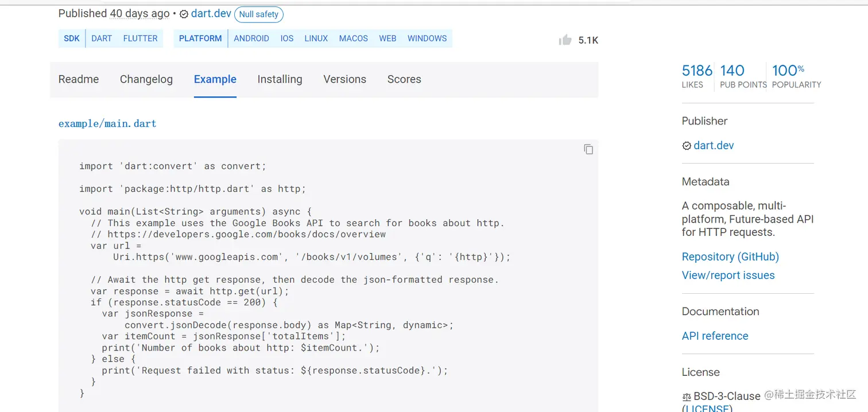Click the Documentation heading

[x=720, y=312]
